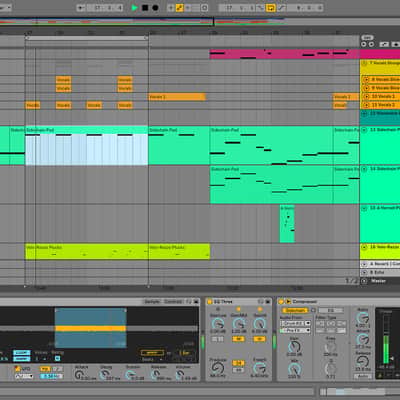Screen dimensions: 400x400
Task: Open the LFO waveform dropdown
Action: tap(24, 376)
